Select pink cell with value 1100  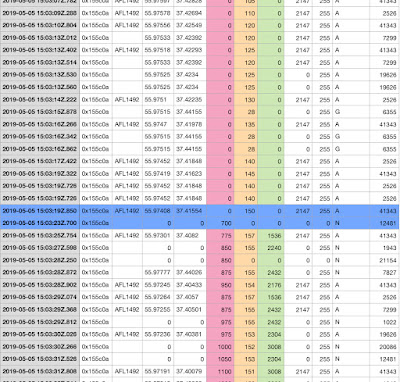click(220, 371)
